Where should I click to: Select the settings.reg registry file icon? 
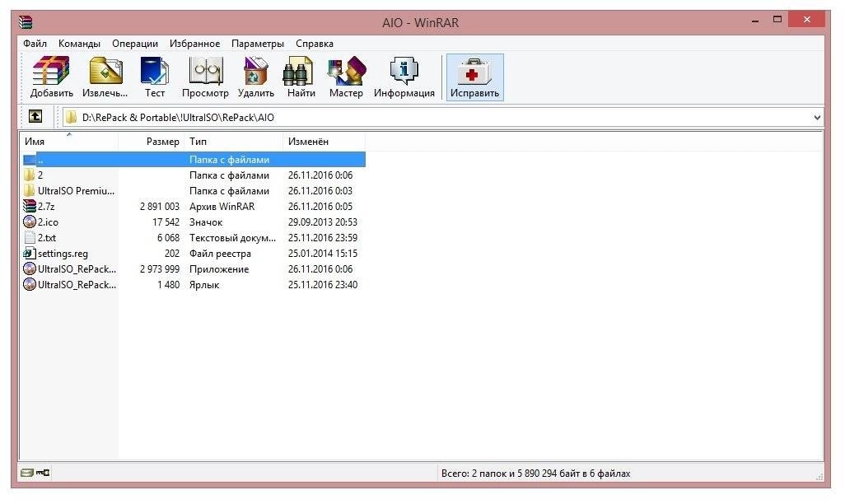pyautogui.click(x=29, y=254)
